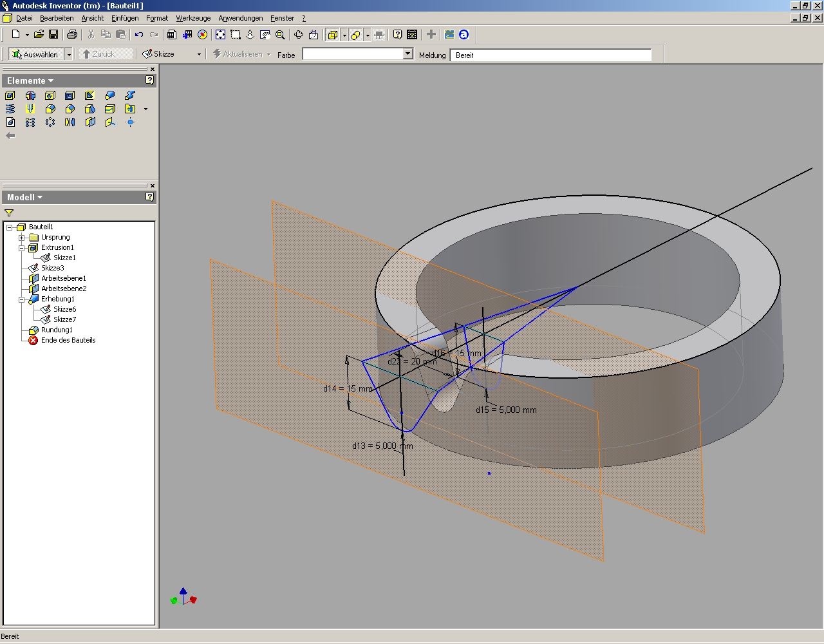Screen dimensions: 824x644
Task: Collapse the Erhebung1 node
Action: (22, 299)
